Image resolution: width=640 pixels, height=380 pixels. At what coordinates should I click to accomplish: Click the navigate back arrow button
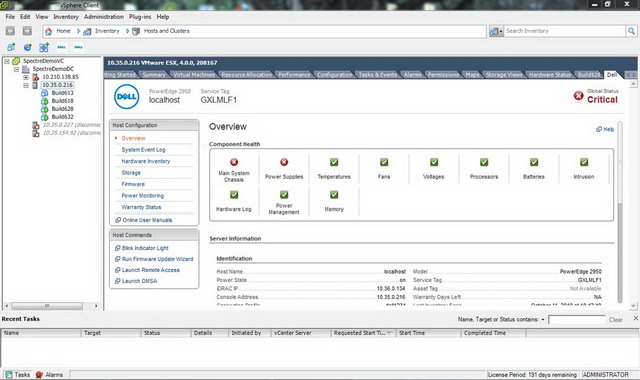pyautogui.click(x=10, y=31)
